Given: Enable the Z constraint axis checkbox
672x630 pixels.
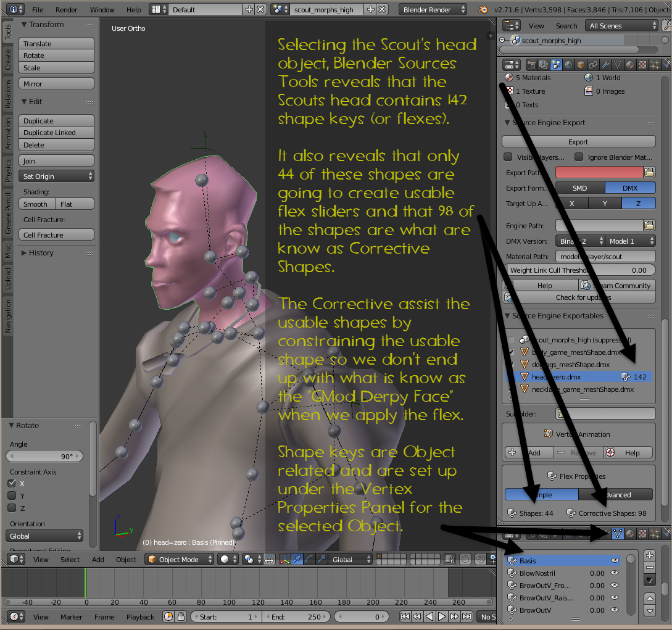Looking at the screenshot, I should 12,508.
